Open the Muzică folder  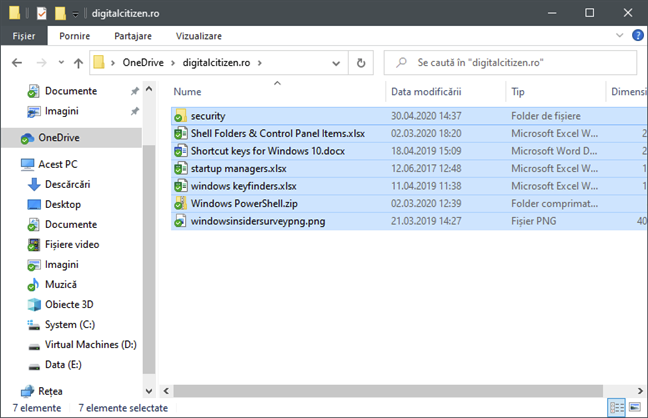pyautogui.click(x=61, y=284)
